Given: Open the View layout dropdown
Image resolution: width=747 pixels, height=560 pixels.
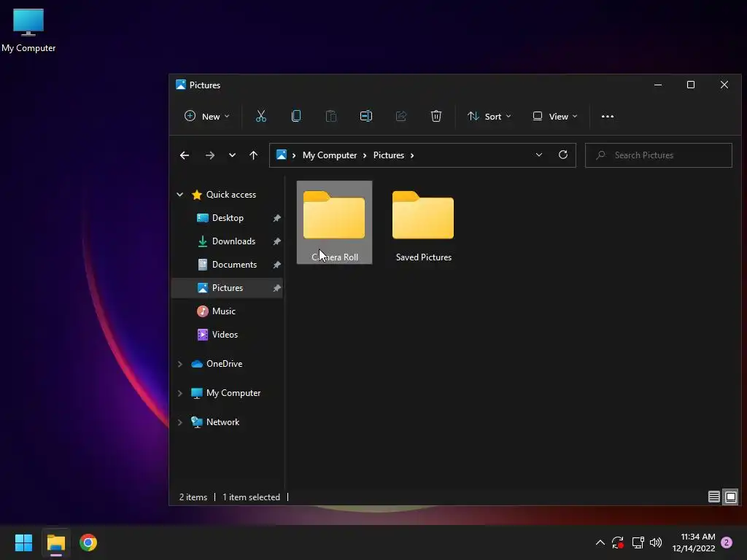Looking at the screenshot, I should click(555, 116).
